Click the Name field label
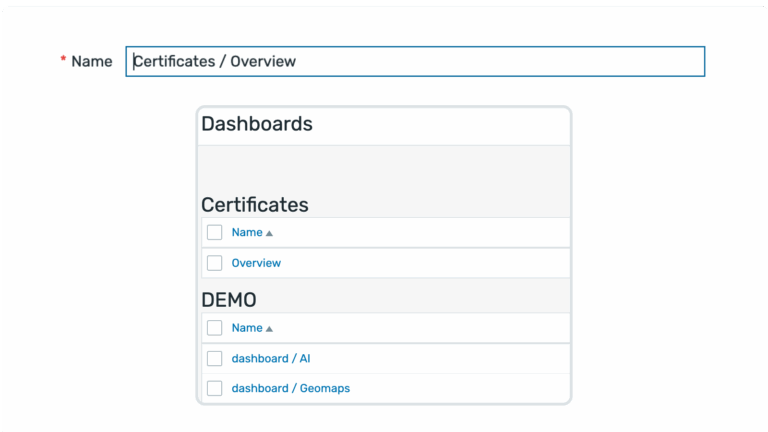Image resolution: width=768 pixels, height=432 pixels. coord(92,61)
